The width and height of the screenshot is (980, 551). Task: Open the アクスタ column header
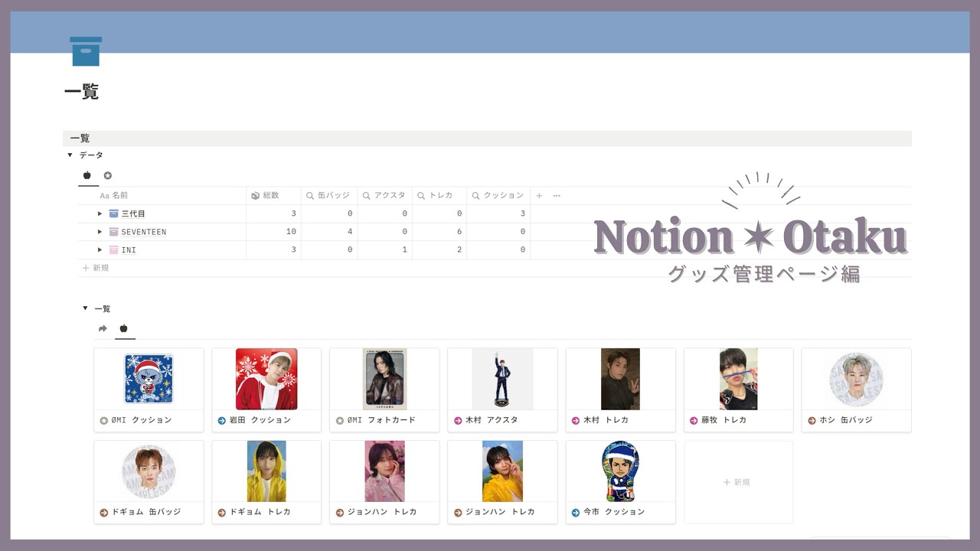click(x=384, y=196)
